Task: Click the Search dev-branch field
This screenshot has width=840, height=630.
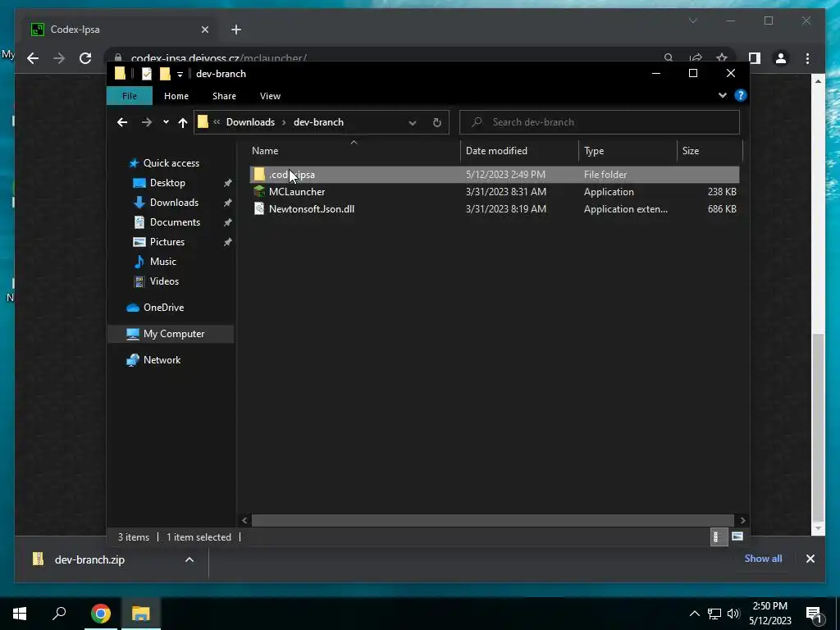Action: point(600,122)
